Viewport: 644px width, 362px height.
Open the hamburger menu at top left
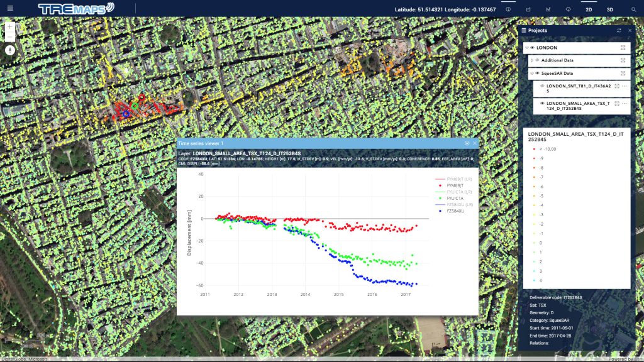pos(9,9)
